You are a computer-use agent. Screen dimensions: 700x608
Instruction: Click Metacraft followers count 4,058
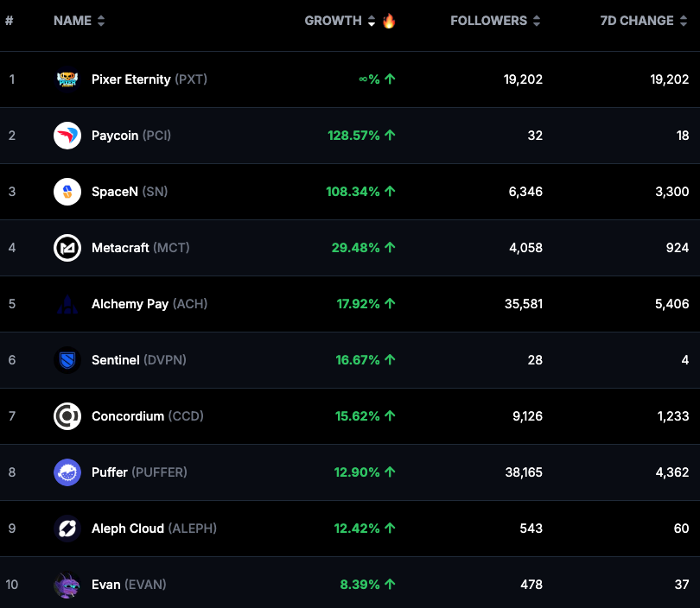tap(526, 248)
